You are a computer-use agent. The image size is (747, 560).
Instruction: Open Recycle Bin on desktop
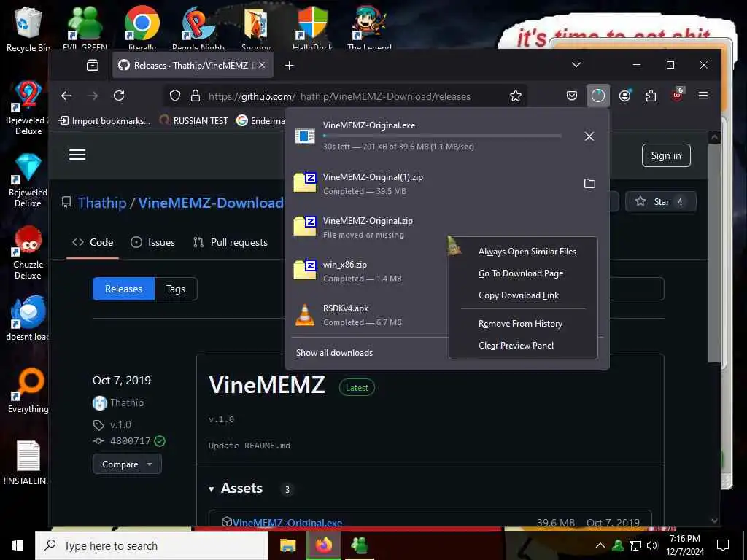[x=28, y=28]
